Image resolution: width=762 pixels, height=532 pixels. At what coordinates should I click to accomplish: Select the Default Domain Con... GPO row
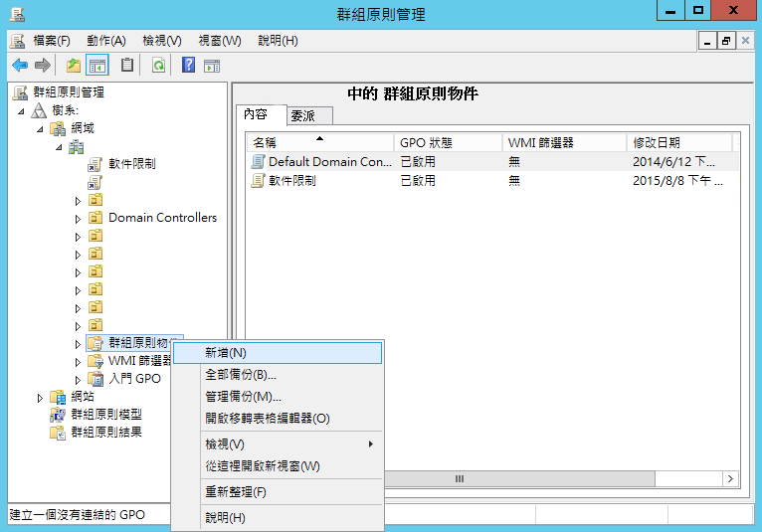(491, 162)
